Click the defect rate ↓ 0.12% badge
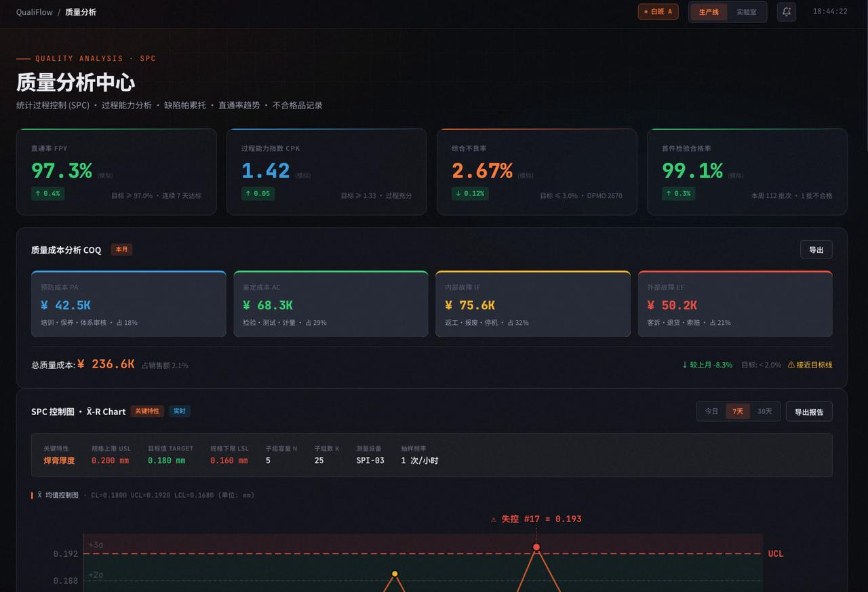868x592 pixels. pos(470,193)
